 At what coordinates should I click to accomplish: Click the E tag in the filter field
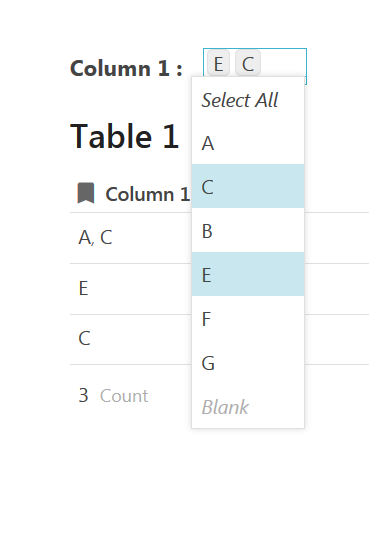pyautogui.click(x=218, y=64)
